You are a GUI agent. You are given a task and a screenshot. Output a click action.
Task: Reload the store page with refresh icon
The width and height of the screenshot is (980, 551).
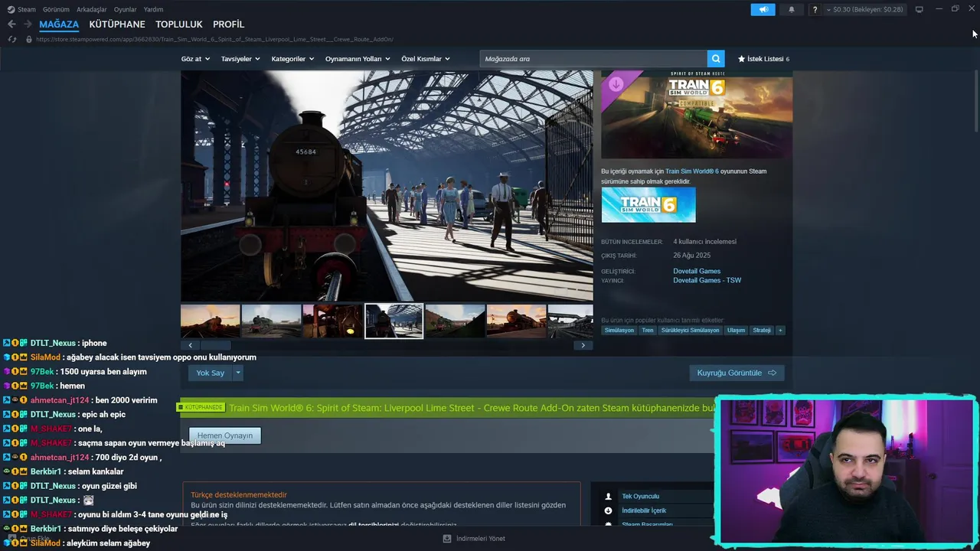click(11, 39)
